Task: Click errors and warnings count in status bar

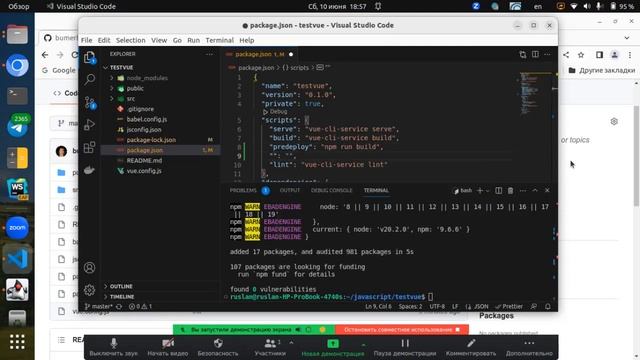Action: pyautogui.click(x=140, y=306)
